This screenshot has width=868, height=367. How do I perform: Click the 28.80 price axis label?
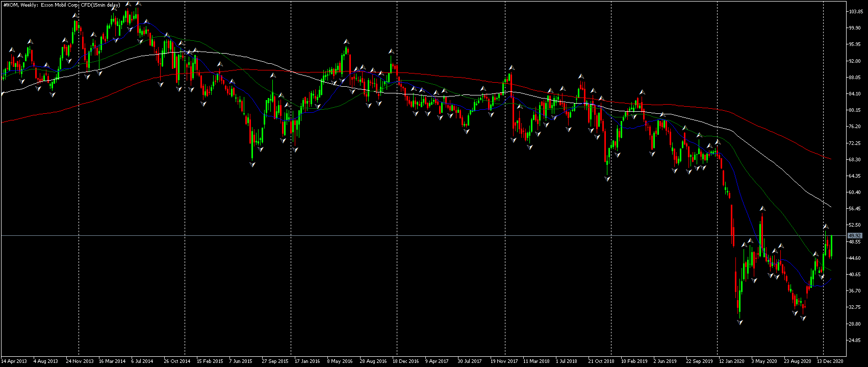coord(854,324)
